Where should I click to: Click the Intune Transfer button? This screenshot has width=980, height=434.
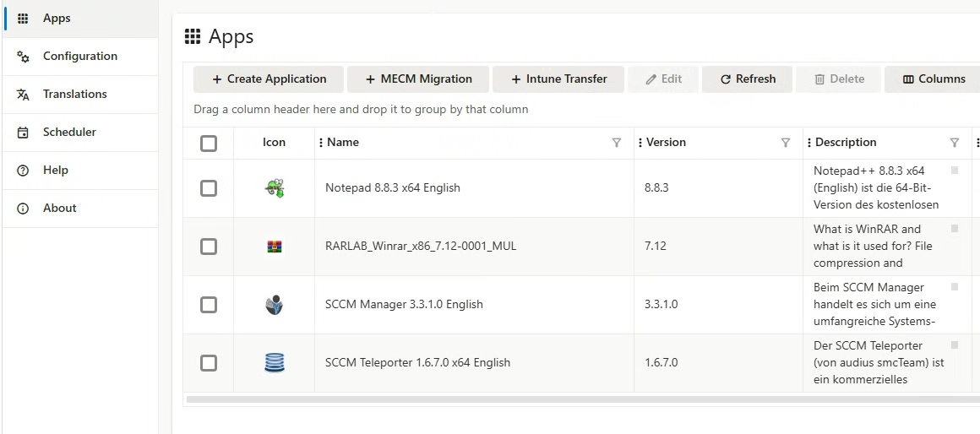pos(558,79)
